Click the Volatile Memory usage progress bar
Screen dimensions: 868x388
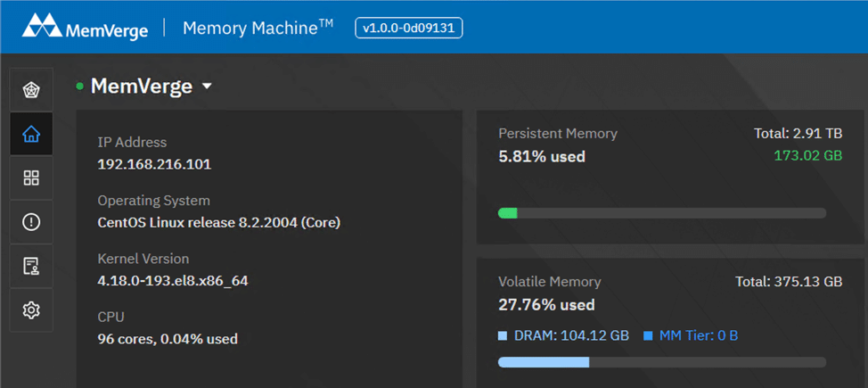point(661,362)
